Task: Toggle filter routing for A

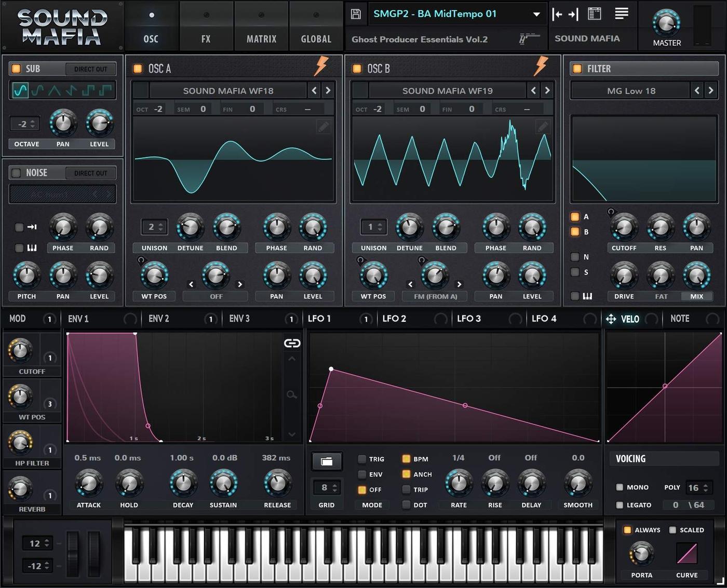Action: coord(575,217)
